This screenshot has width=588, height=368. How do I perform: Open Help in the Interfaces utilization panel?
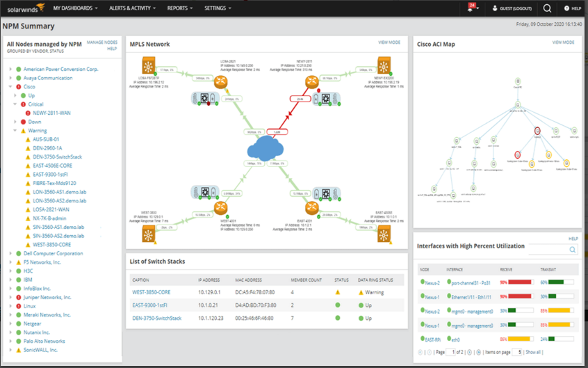click(573, 239)
